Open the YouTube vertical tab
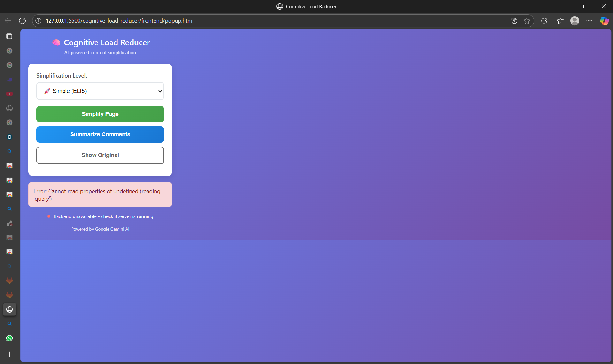The height and width of the screenshot is (364, 613). click(x=10, y=94)
